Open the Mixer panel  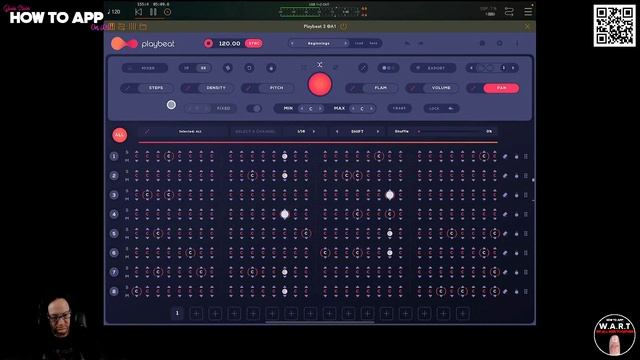(145, 68)
